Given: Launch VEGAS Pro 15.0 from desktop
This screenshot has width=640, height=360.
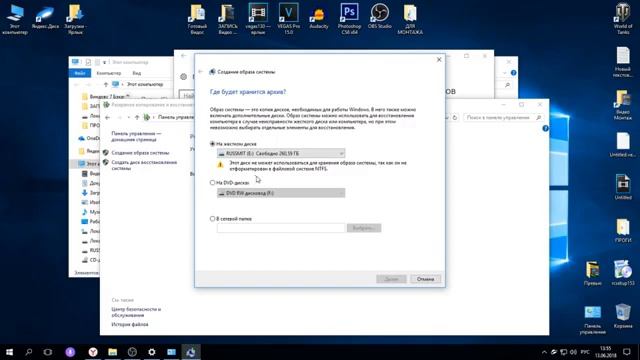Looking at the screenshot, I should (289, 19).
